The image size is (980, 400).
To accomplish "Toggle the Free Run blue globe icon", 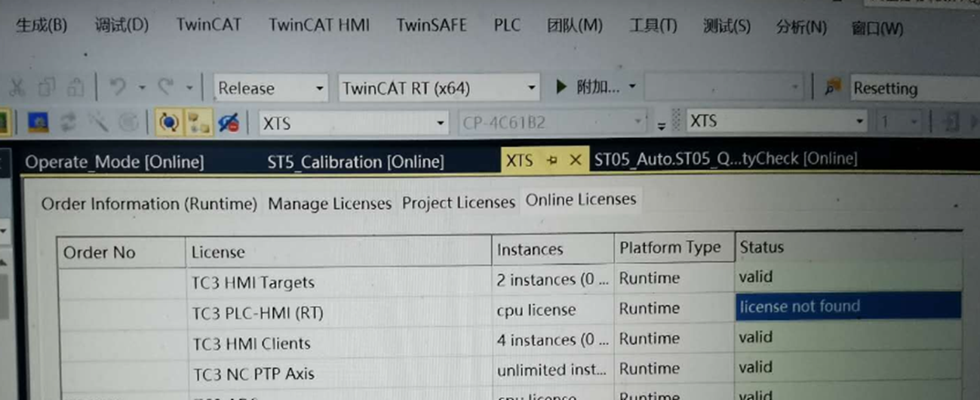I will [x=167, y=122].
